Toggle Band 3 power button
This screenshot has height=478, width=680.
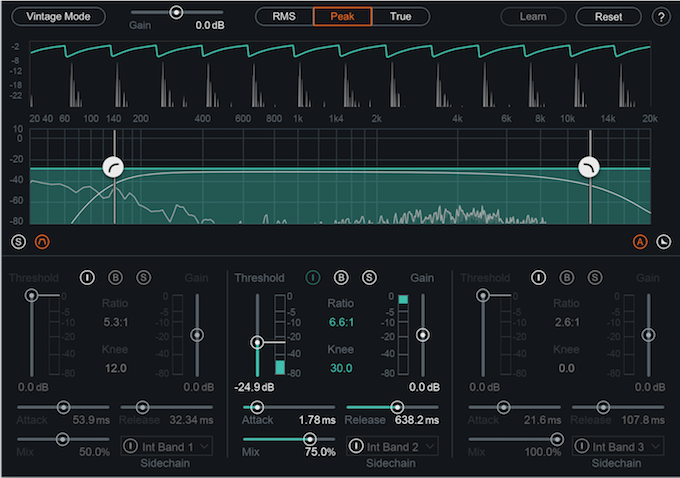pos(538,278)
